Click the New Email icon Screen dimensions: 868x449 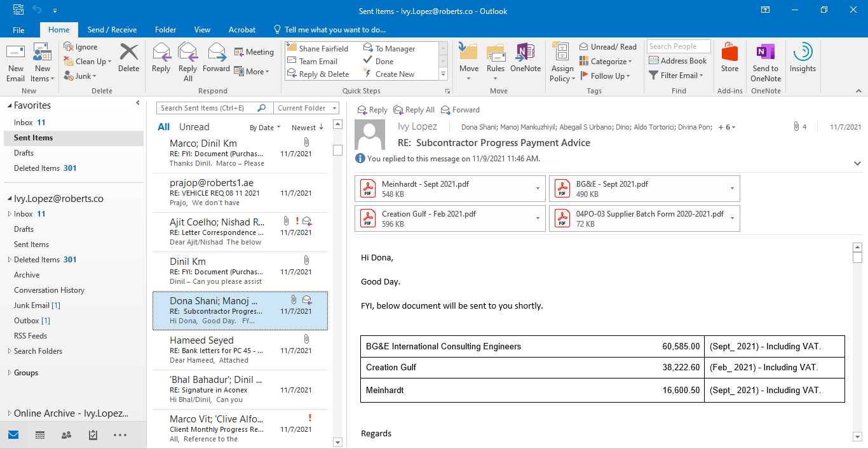point(16,63)
